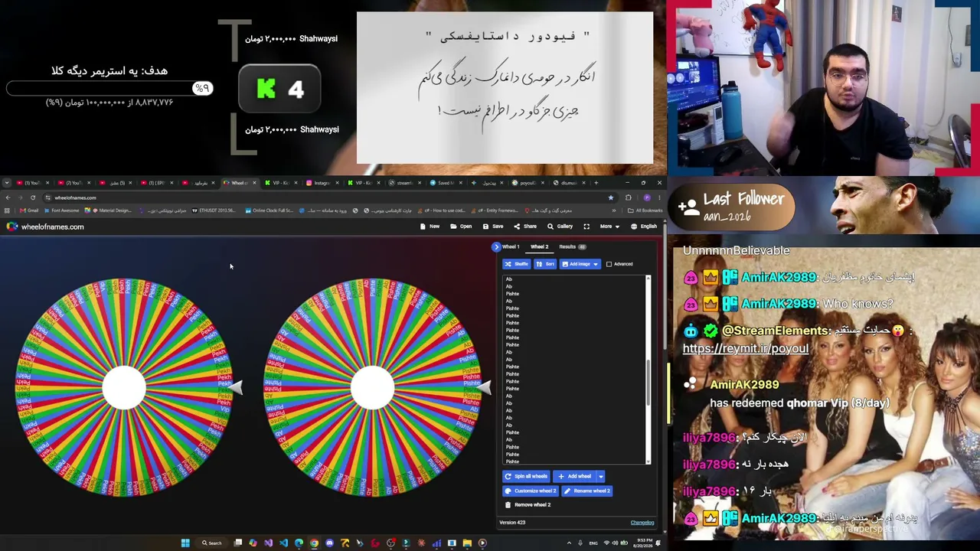Open VS Code from taskbar
The image size is (980, 551).
pyautogui.click(x=283, y=543)
